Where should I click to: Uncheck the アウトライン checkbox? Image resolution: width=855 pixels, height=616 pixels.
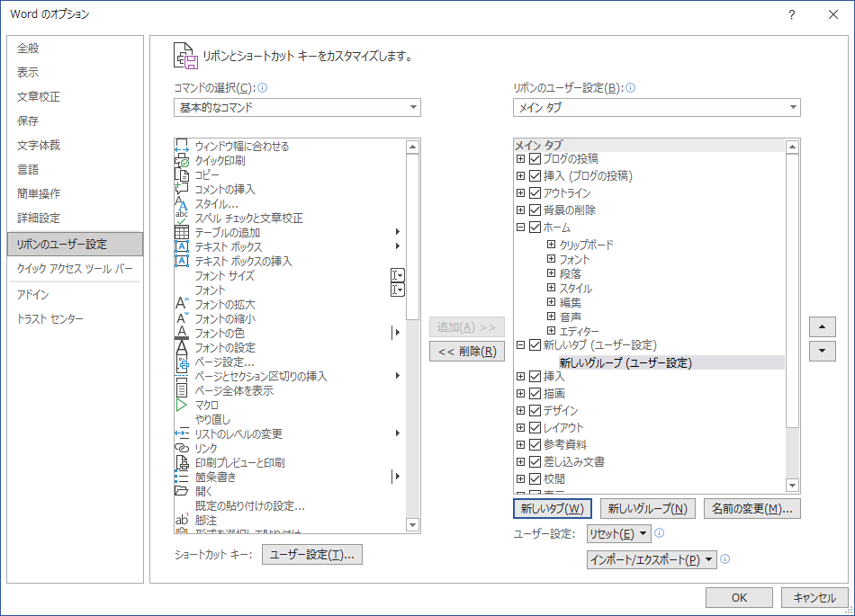535,192
